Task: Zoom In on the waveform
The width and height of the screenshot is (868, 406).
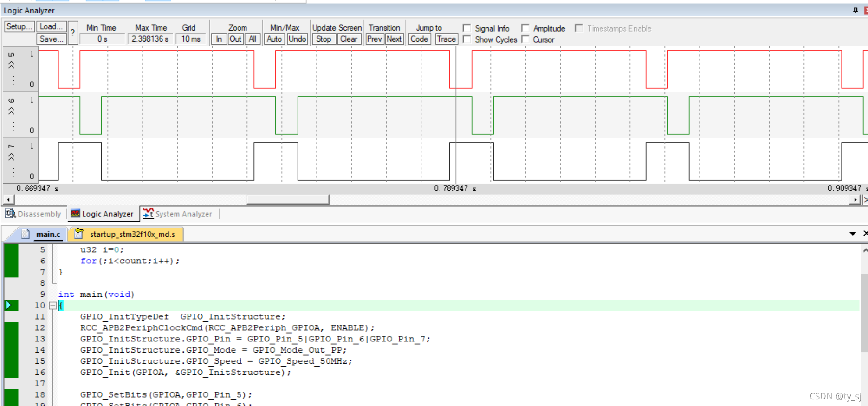Action: coord(219,39)
